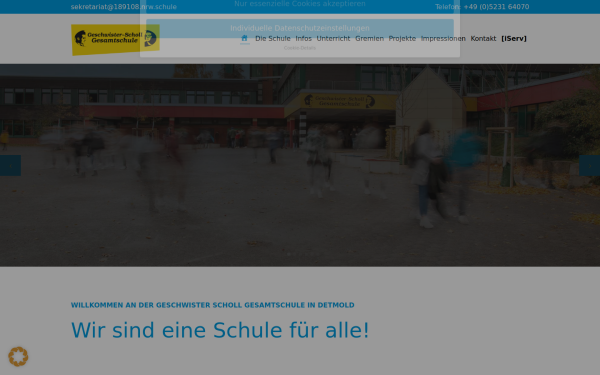Open the Impressionen menu
The height and width of the screenshot is (375, 600).
coord(443,39)
